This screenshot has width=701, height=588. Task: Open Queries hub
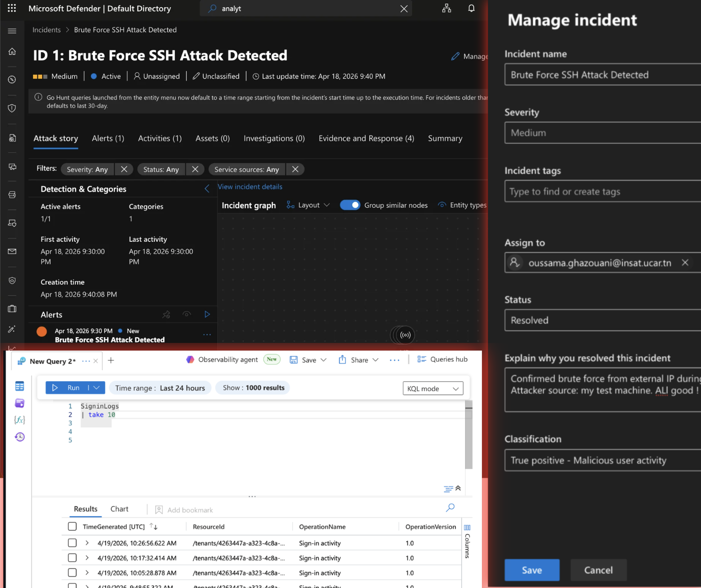[x=442, y=359]
